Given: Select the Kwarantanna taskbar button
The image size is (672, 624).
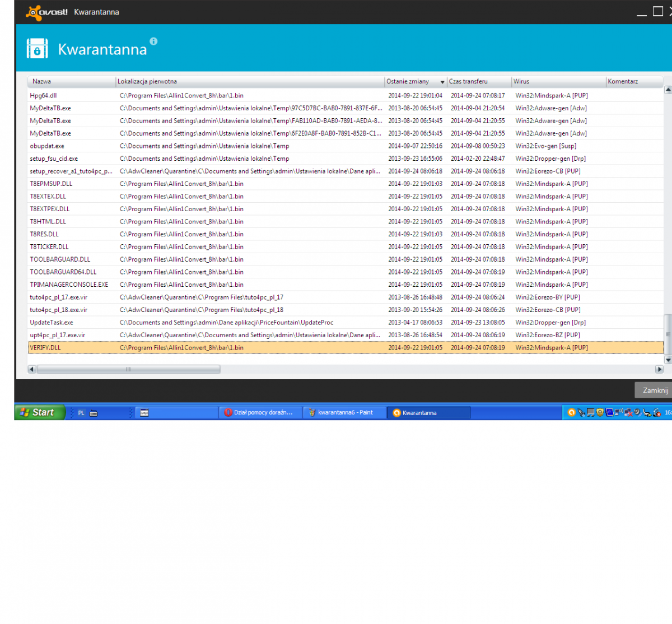Looking at the screenshot, I should click(x=429, y=413).
